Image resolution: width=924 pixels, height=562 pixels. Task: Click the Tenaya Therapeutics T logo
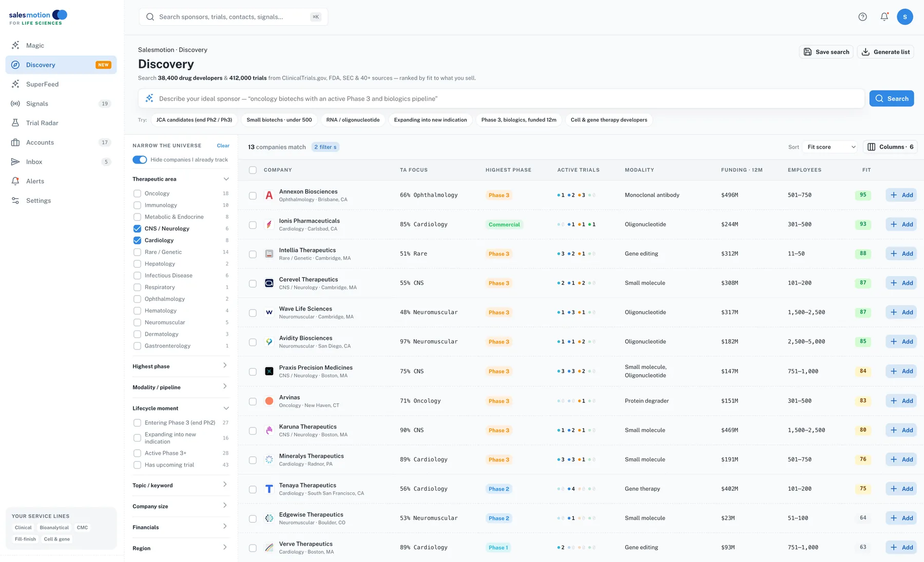pyautogui.click(x=269, y=489)
